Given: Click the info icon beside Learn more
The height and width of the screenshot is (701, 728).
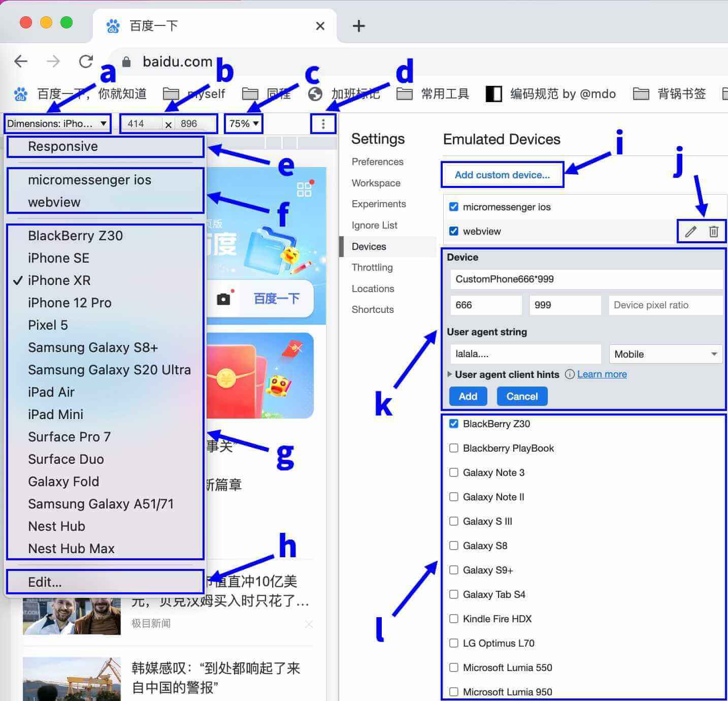Looking at the screenshot, I should pyautogui.click(x=570, y=374).
